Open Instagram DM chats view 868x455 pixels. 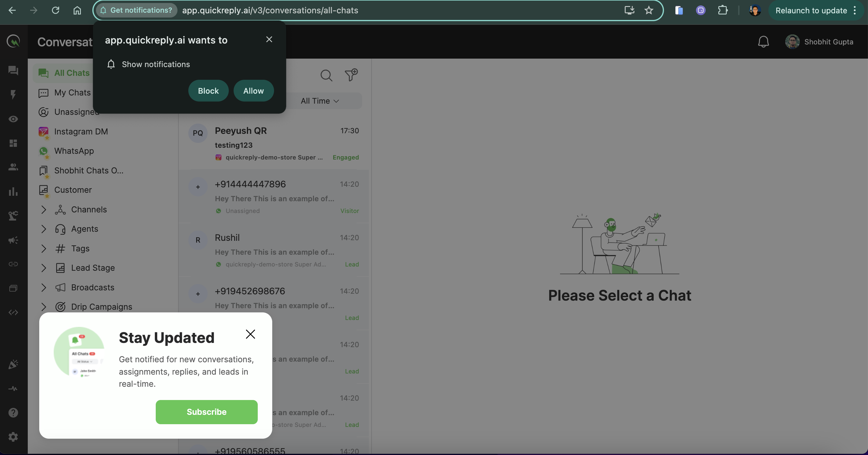click(x=73, y=131)
